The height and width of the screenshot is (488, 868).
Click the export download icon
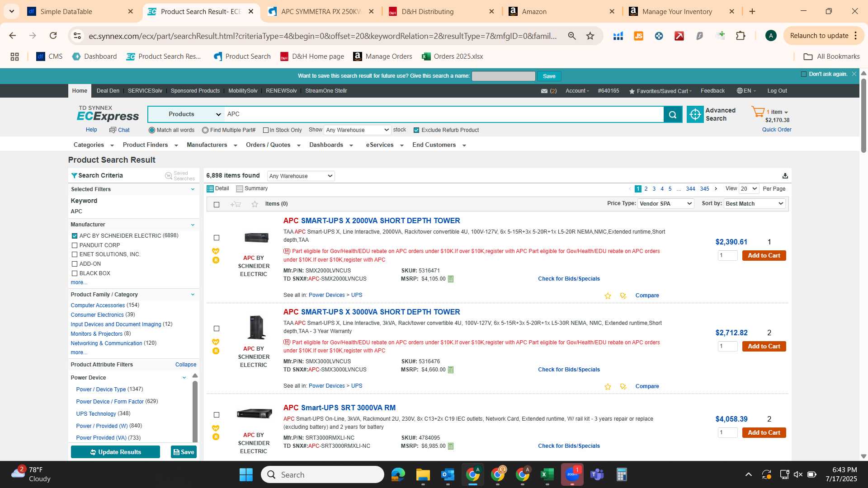click(x=785, y=176)
